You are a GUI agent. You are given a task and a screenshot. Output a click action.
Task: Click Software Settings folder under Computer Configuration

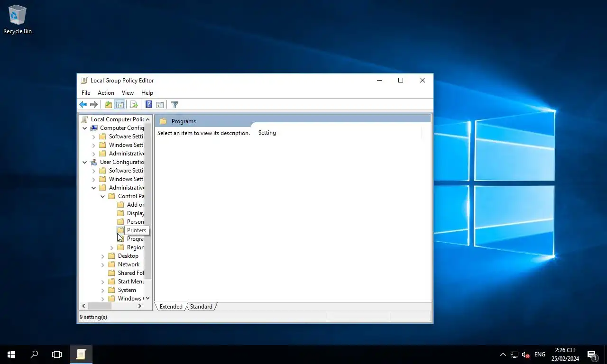(121, 136)
